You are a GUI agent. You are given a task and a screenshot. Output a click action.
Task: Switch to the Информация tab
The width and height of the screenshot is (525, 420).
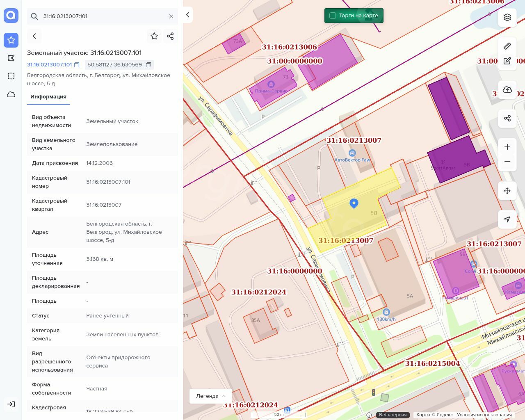coord(48,97)
